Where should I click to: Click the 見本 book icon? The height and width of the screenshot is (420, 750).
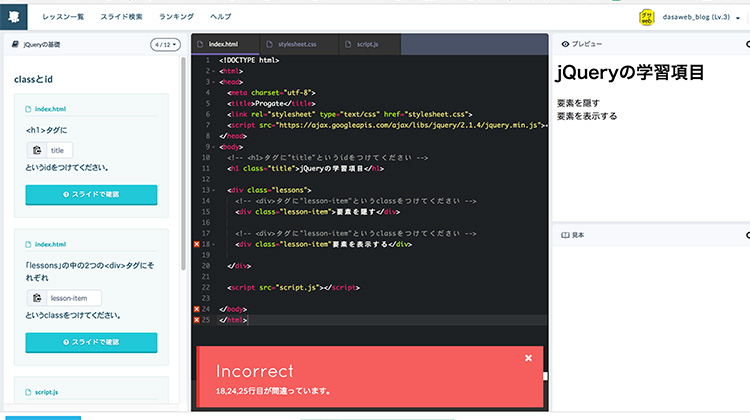coord(565,235)
